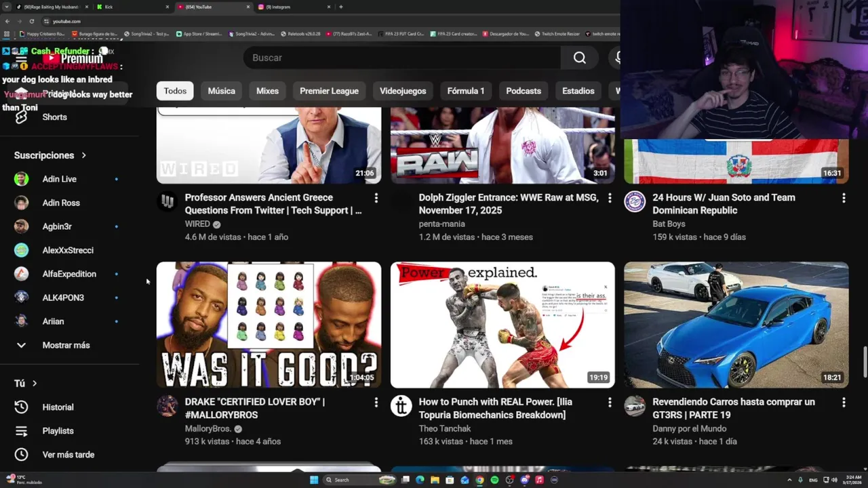The image size is (868, 488).
Task: Switch to the Rage Baiting My Husband tab
Action: coord(52,7)
